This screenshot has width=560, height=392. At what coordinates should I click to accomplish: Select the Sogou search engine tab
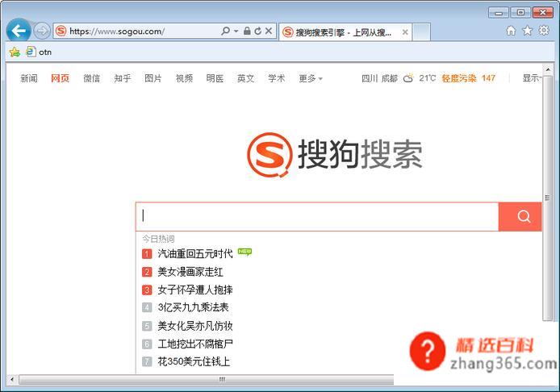(345, 32)
